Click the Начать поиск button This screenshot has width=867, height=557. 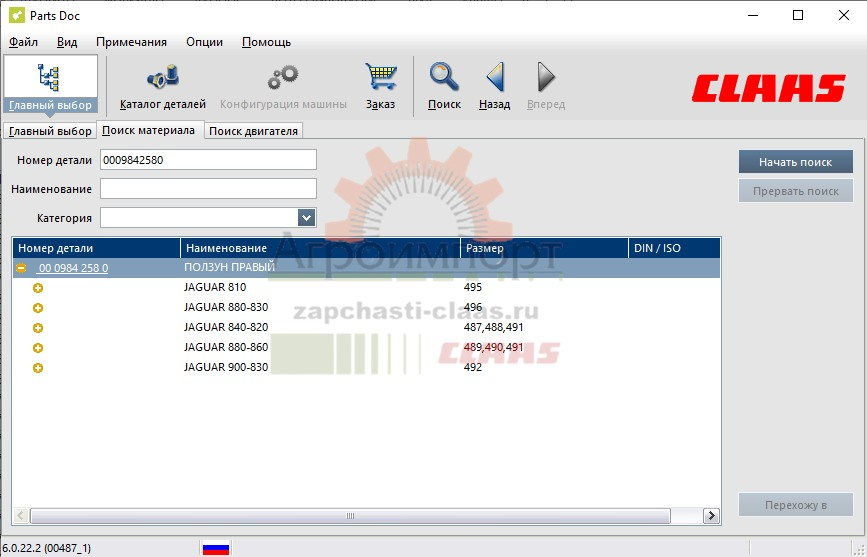[795, 162]
